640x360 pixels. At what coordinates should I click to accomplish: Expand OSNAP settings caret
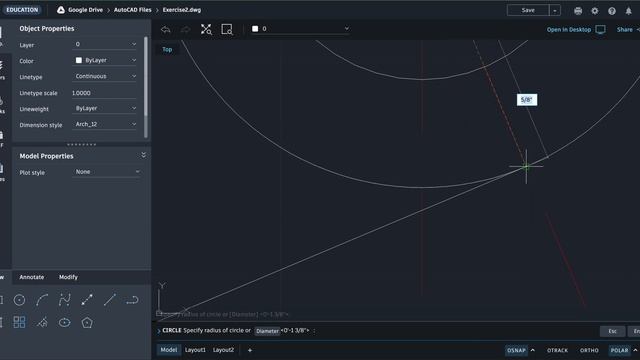[x=533, y=350]
